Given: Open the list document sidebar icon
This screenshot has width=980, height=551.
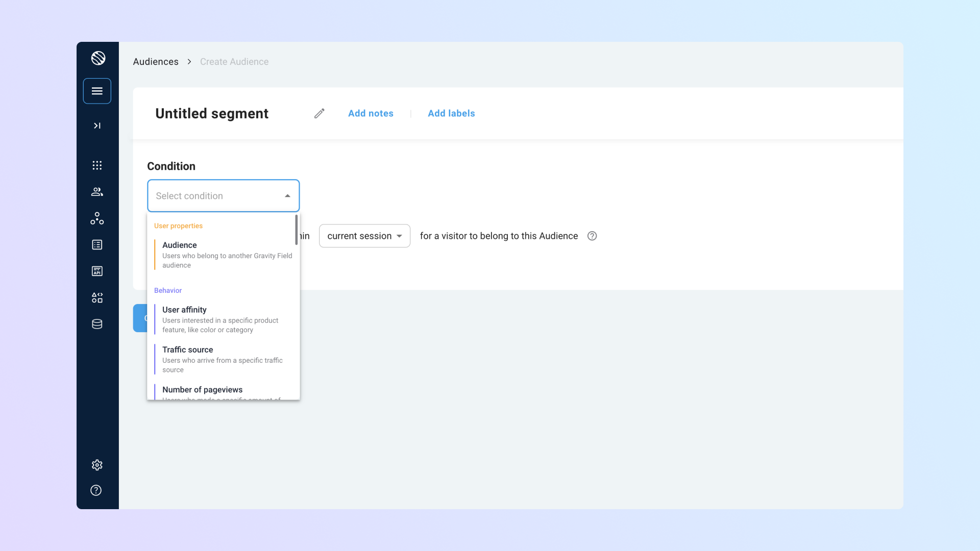Looking at the screenshot, I should click(x=97, y=245).
